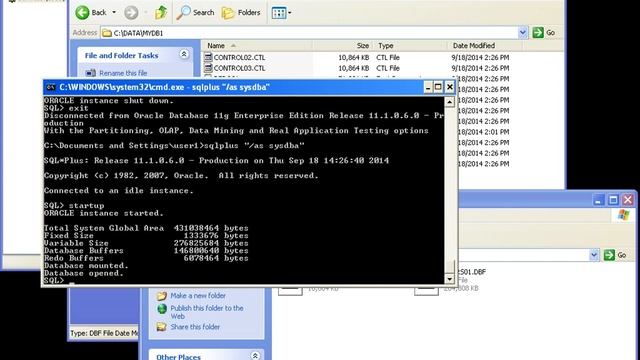Click the 9/18/2014 2:26 PM date of CONTROL03.CTL
The width and height of the screenshot is (640, 360).
(480, 68)
